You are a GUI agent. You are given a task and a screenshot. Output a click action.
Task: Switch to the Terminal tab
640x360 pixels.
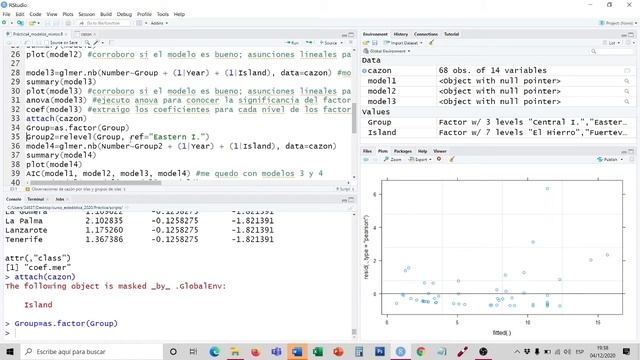pyautogui.click(x=36, y=199)
